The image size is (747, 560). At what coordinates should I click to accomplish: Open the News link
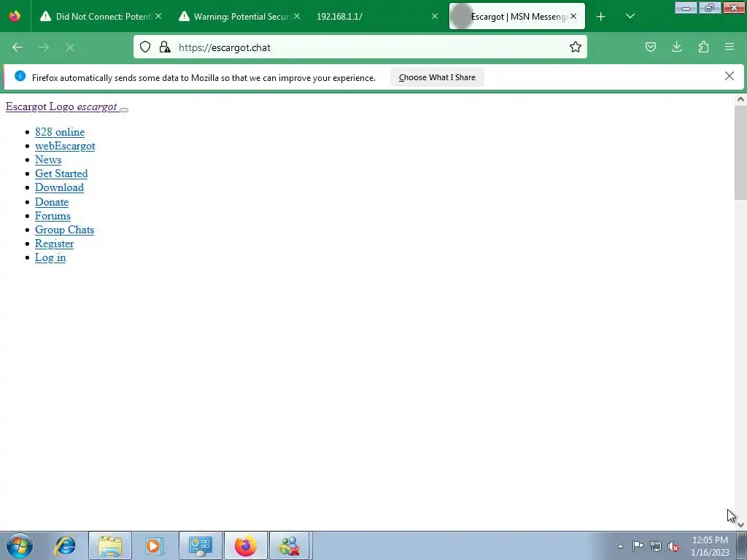coord(48,160)
